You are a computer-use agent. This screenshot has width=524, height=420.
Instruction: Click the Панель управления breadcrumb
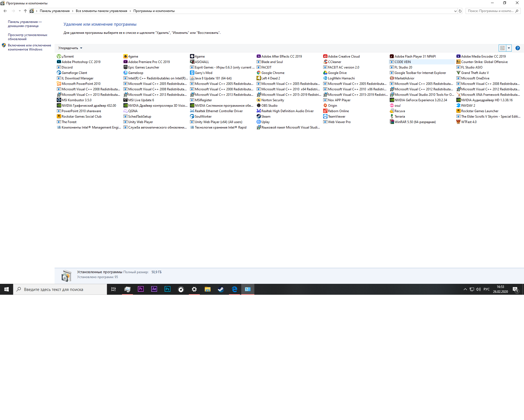click(55, 11)
